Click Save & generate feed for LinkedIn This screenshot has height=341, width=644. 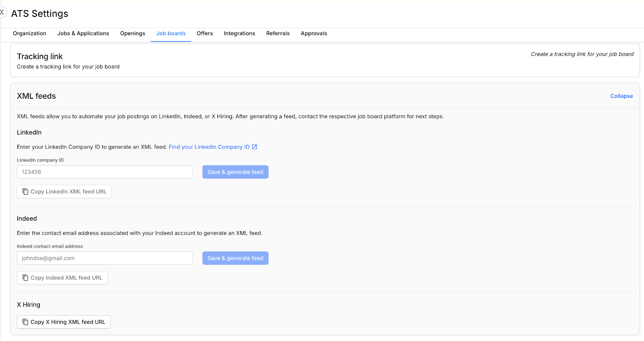(x=235, y=172)
